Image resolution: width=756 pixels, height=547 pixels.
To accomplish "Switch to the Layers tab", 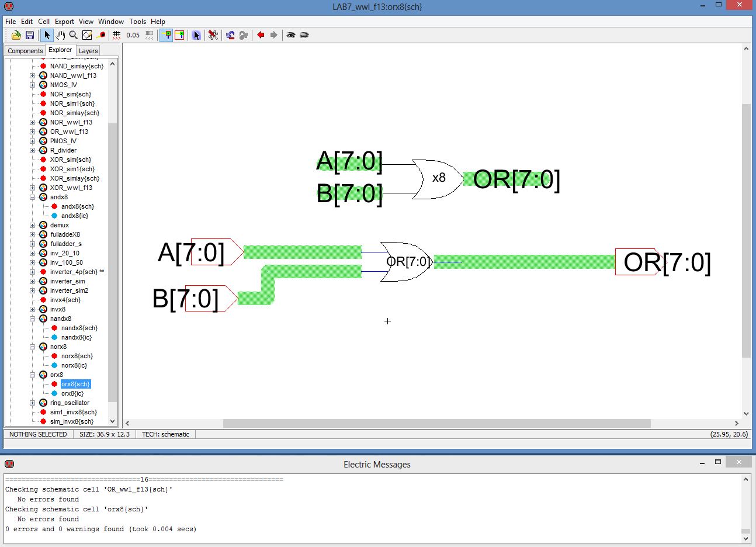I will point(88,51).
